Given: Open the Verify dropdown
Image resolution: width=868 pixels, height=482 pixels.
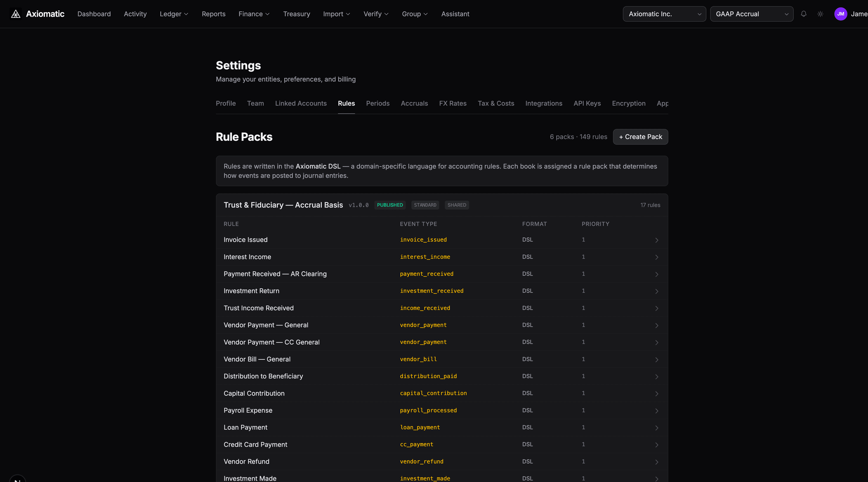Looking at the screenshot, I should click(376, 14).
